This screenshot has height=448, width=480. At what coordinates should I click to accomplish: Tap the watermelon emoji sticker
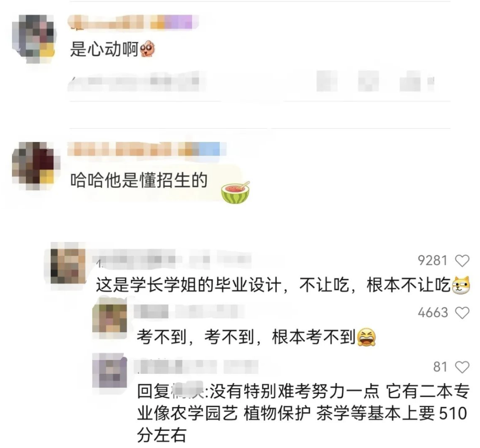pyautogui.click(x=235, y=192)
